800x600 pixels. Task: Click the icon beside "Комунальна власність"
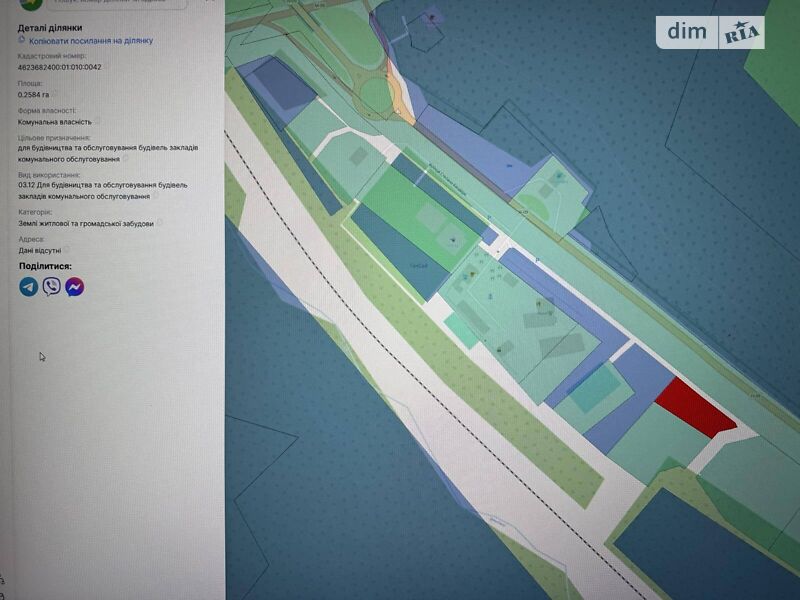(x=97, y=121)
